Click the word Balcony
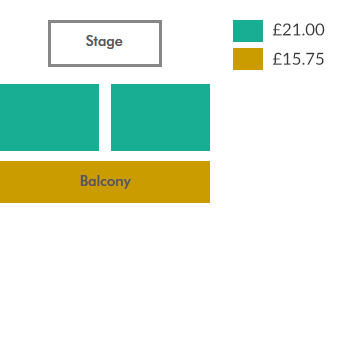Viewport: 360px width, 360px height. tap(105, 182)
